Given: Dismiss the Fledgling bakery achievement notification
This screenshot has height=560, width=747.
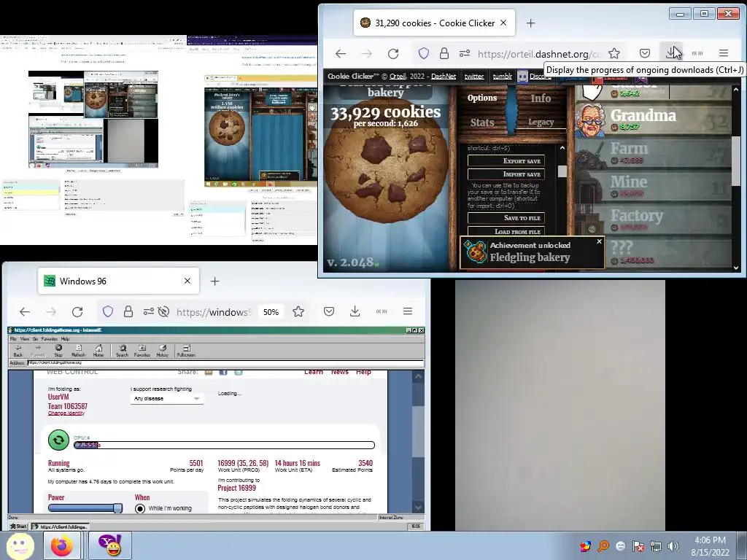Looking at the screenshot, I should pyautogui.click(x=600, y=241).
